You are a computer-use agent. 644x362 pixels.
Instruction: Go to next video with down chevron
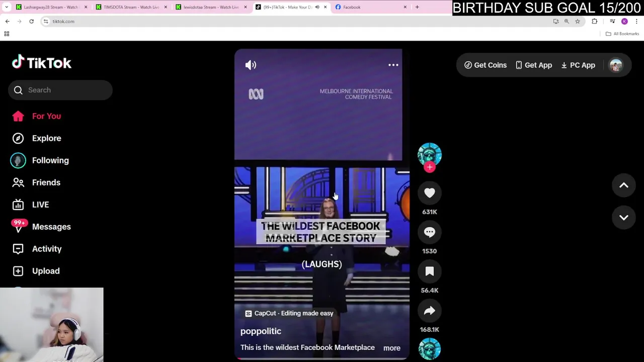624,218
